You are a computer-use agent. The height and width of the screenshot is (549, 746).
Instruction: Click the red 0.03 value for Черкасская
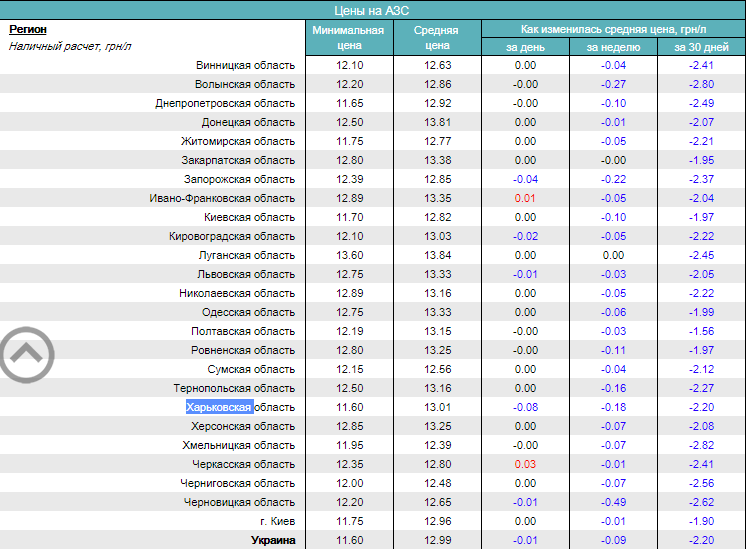coord(525,464)
